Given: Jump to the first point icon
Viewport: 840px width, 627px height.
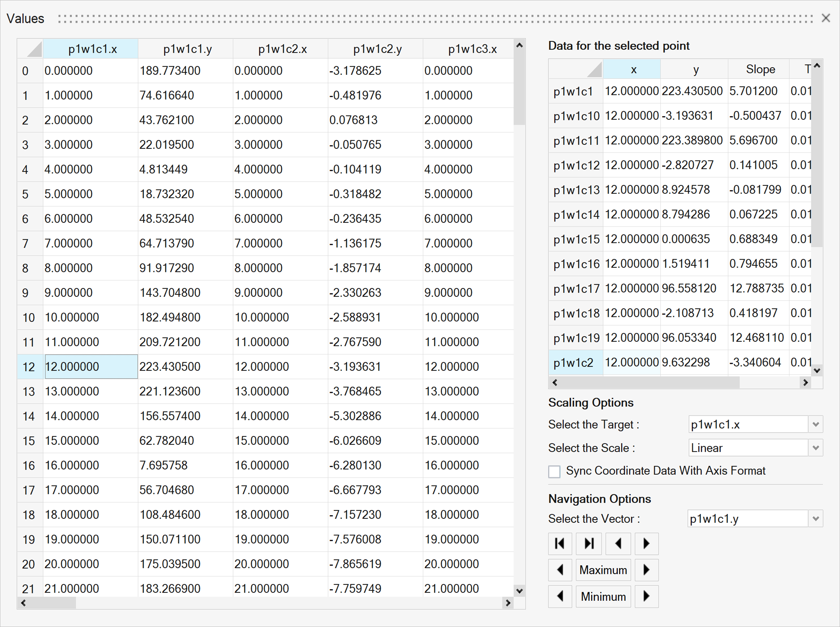Looking at the screenshot, I should pyautogui.click(x=560, y=543).
